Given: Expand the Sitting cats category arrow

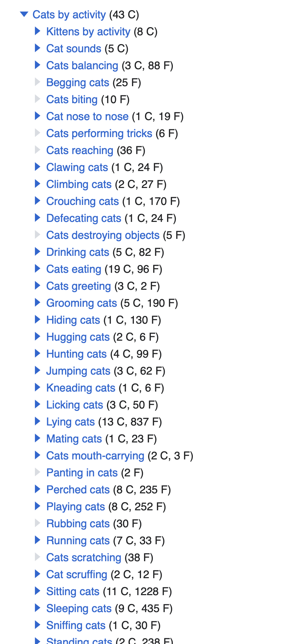Looking at the screenshot, I should (x=38, y=591).
